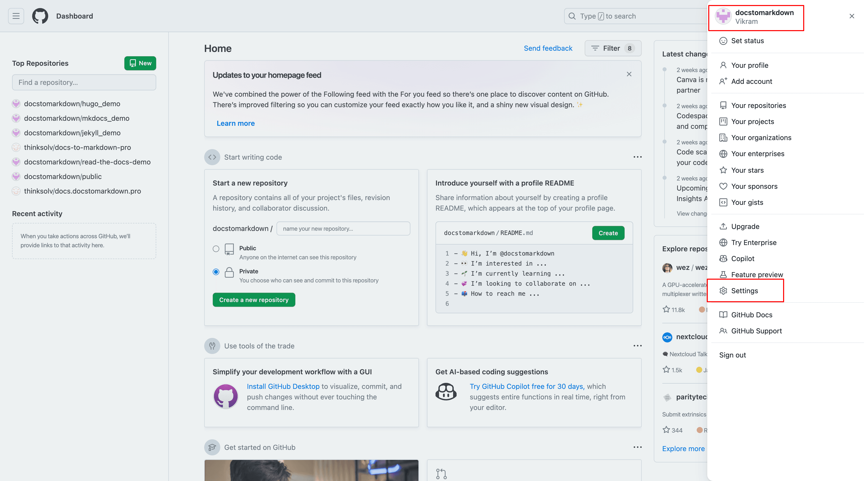Click the Settings gear icon
The height and width of the screenshot is (481, 868).
(723, 291)
